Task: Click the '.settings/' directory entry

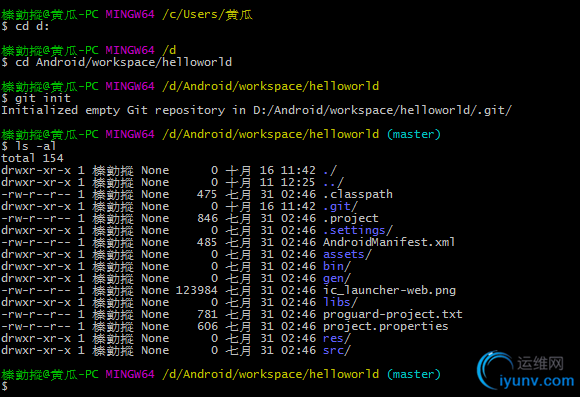Action: [x=358, y=230]
